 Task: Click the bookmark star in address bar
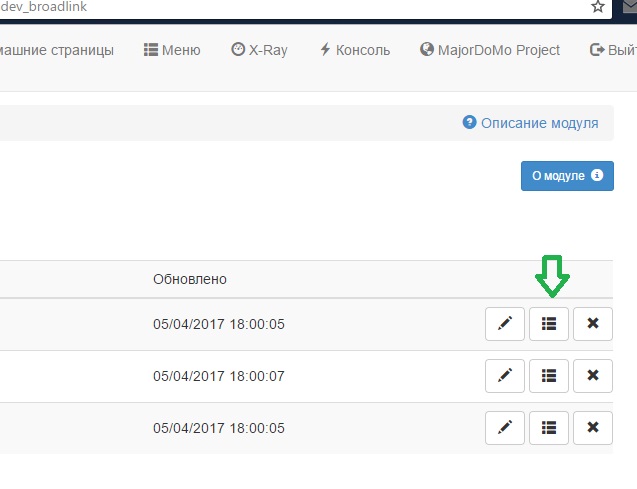(x=597, y=6)
